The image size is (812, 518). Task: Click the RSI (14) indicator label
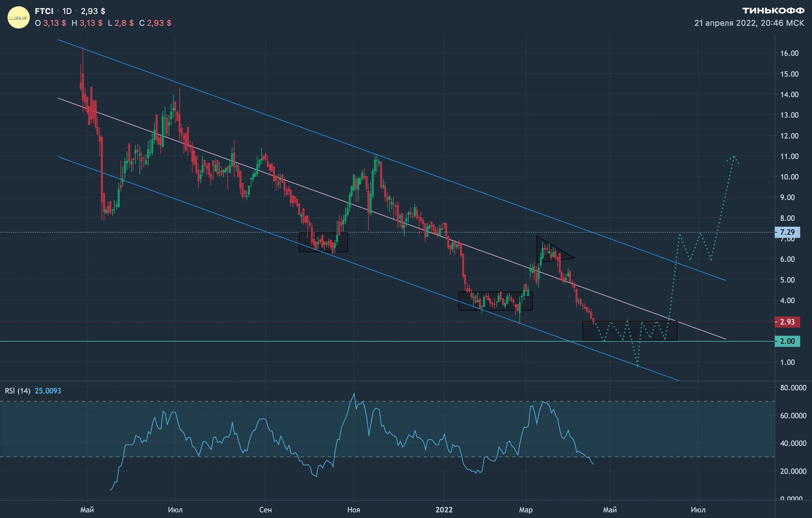click(x=17, y=391)
